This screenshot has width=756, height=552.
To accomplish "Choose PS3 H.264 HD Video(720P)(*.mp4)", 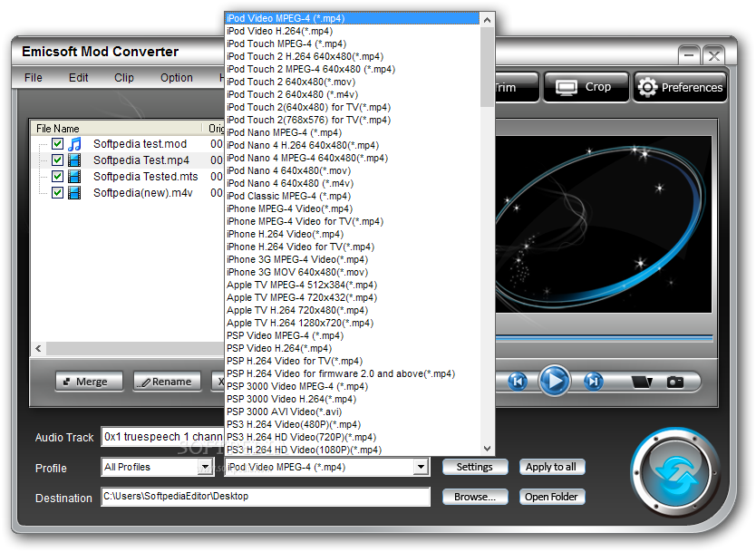I will tap(353, 437).
